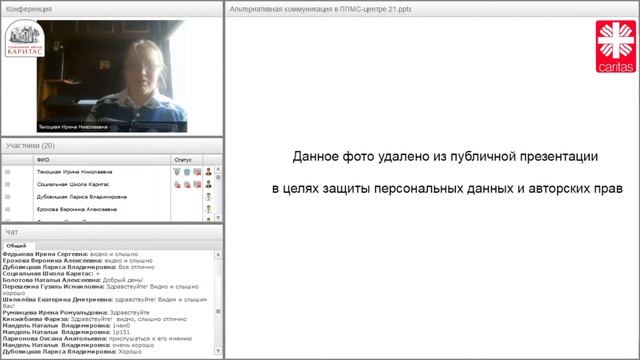Click the presentation file title bar
The height and width of the screenshot is (360, 640).
(x=432, y=9)
